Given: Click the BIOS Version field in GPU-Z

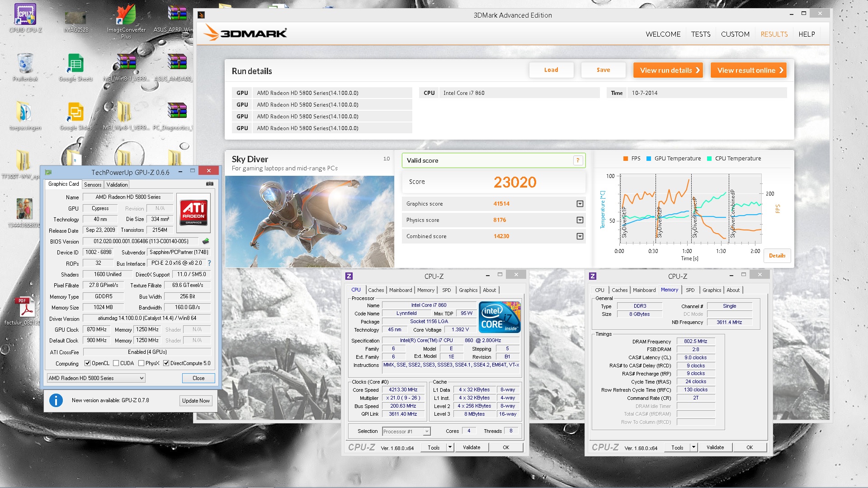Looking at the screenshot, I should tap(141, 241).
